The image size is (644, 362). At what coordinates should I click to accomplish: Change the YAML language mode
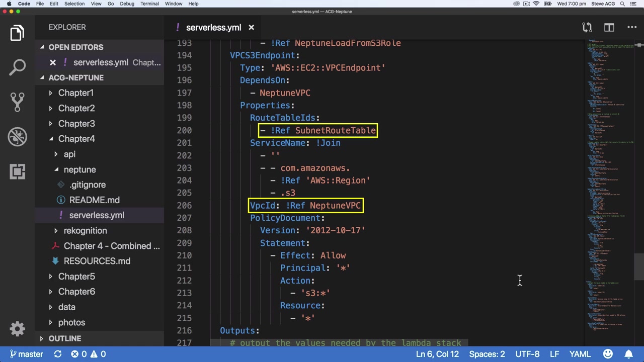(x=580, y=354)
